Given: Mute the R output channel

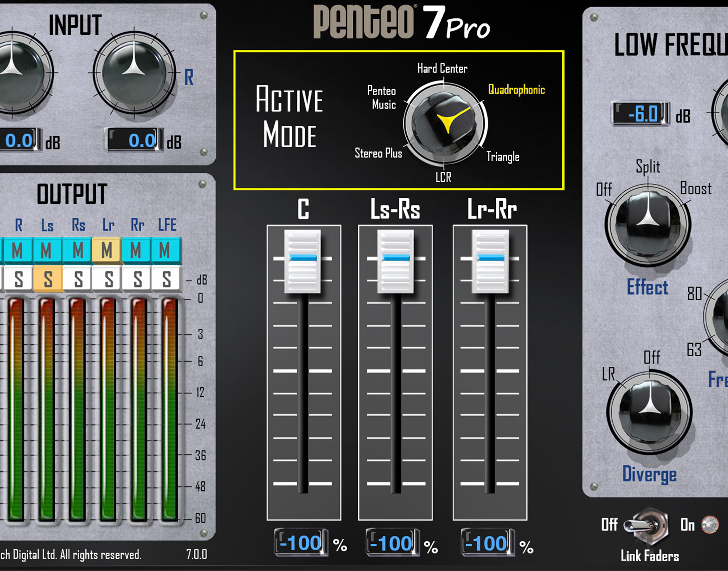Looking at the screenshot, I should coord(17,250).
